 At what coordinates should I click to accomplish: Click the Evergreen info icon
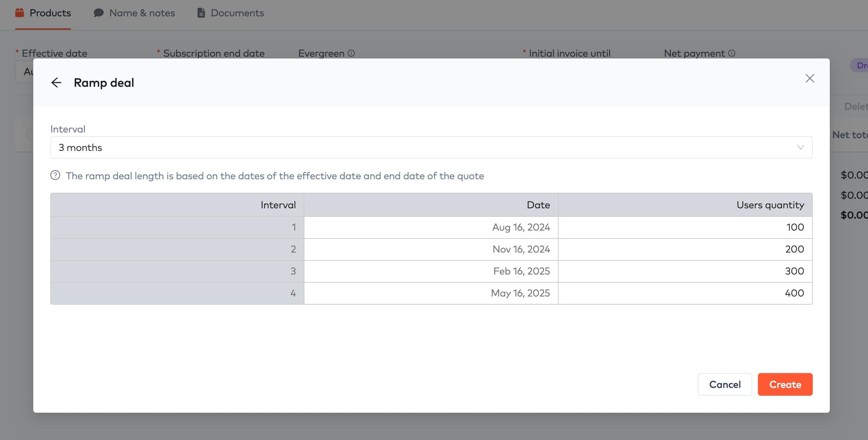point(351,53)
